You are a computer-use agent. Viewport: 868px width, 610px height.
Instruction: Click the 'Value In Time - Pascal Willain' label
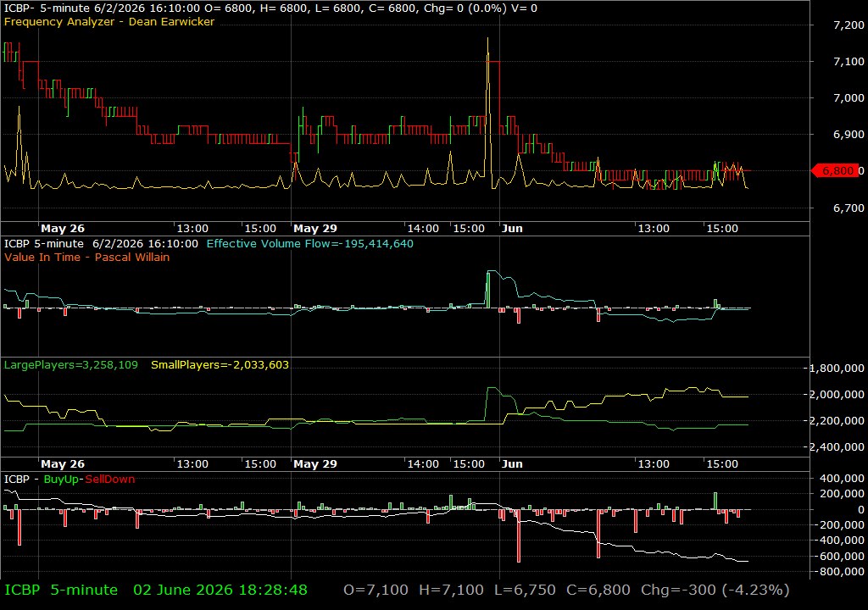pos(87,258)
